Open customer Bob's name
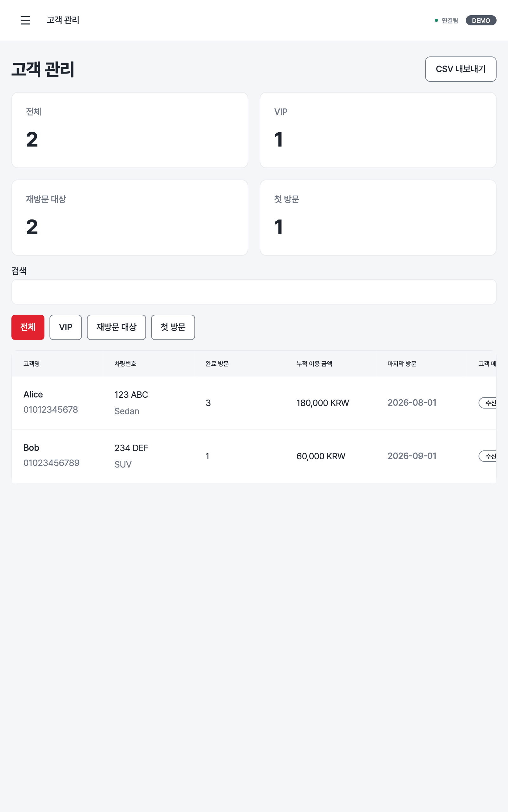 click(x=31, y=448)
